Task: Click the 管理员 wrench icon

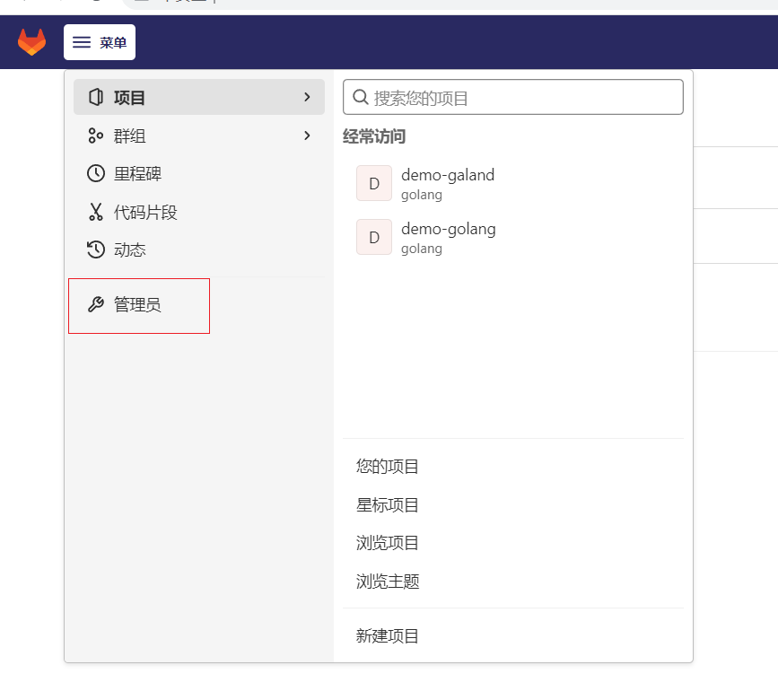Action: point(96,304)
